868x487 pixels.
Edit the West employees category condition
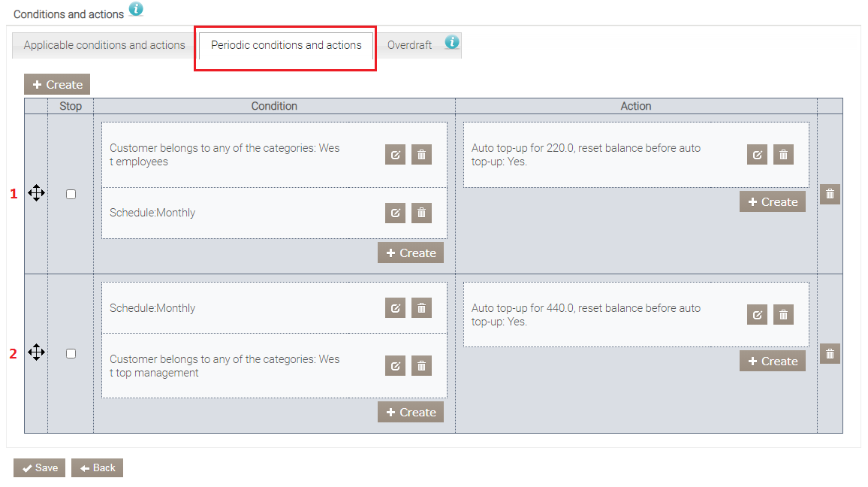click(x=395, y=155)
